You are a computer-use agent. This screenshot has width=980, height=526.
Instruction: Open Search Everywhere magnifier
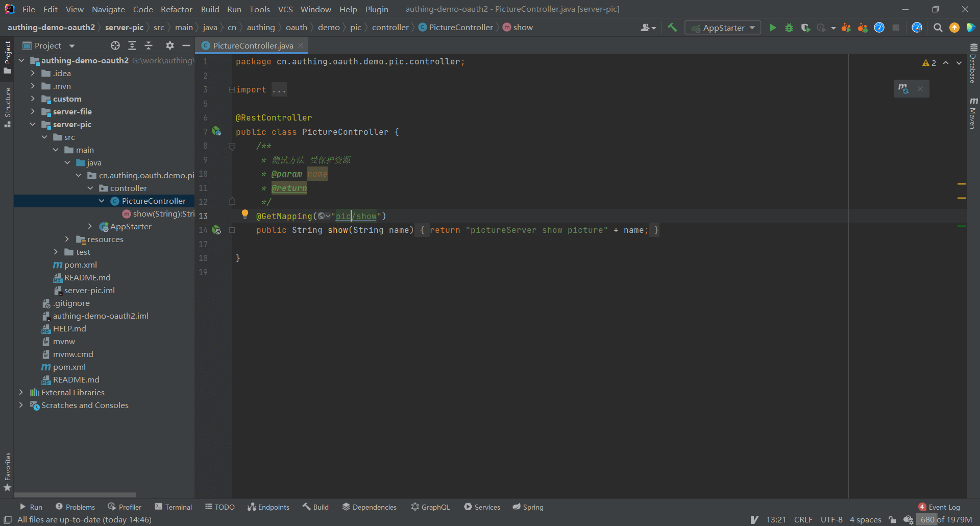click(938, 28)
